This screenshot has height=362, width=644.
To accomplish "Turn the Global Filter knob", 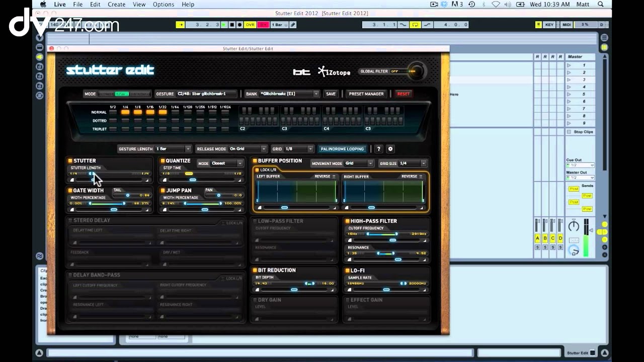I will point(416,71).
